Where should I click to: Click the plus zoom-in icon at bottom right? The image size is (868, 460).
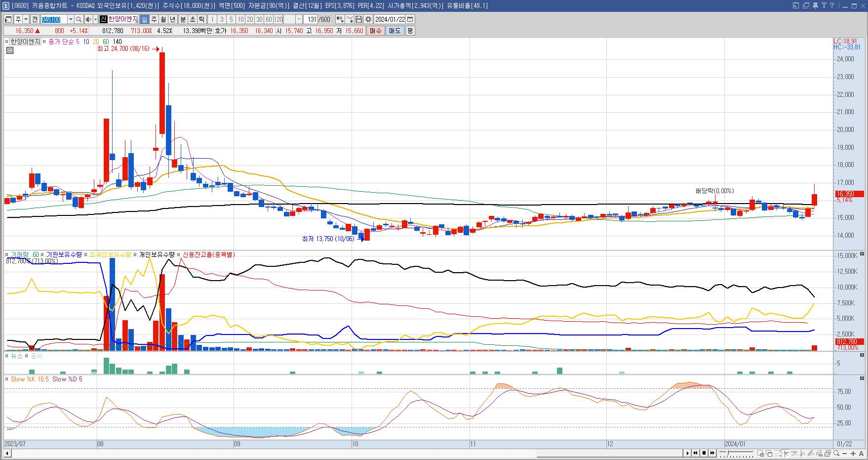coord(853,453)
